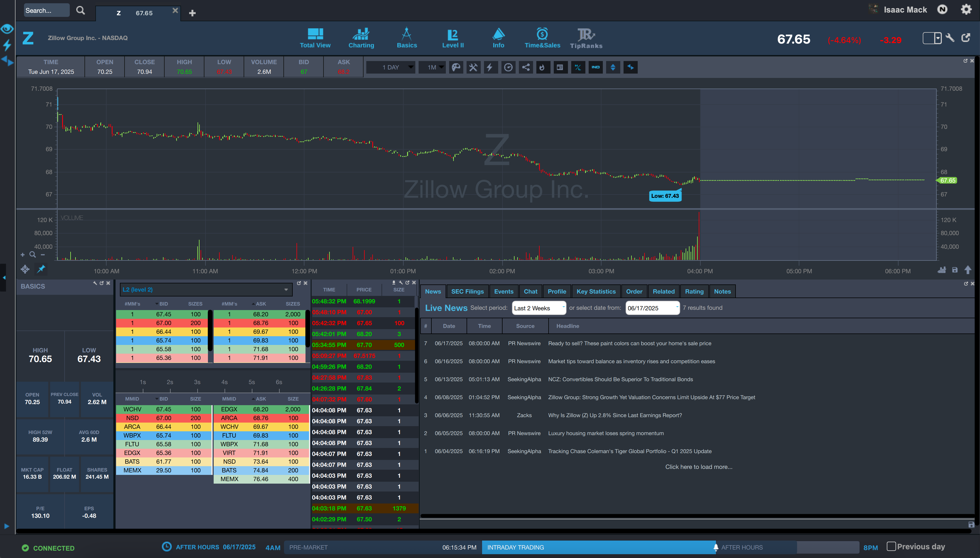Open the Key Statistics tab
Viewport: 980px width, 558px height.
point(596,292)
